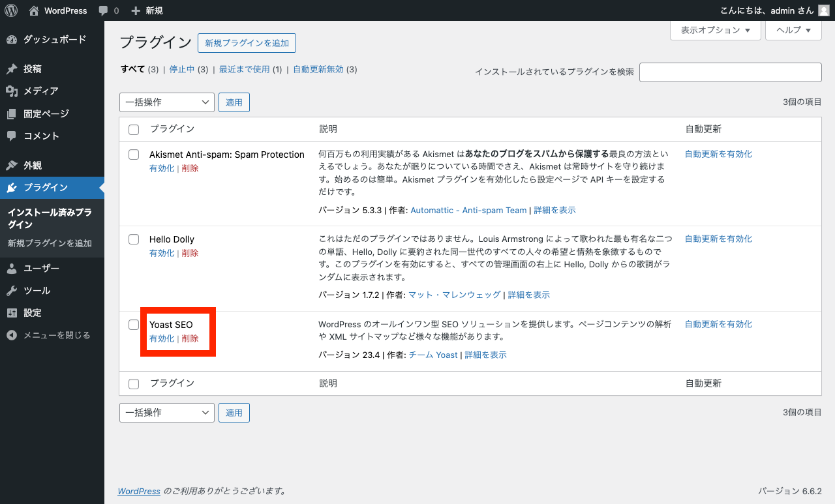Filter by 停止中 plugins
Image resolution: width=835 pixels, height=504 pixels.
pyautogui.click(x=182, y=69)
